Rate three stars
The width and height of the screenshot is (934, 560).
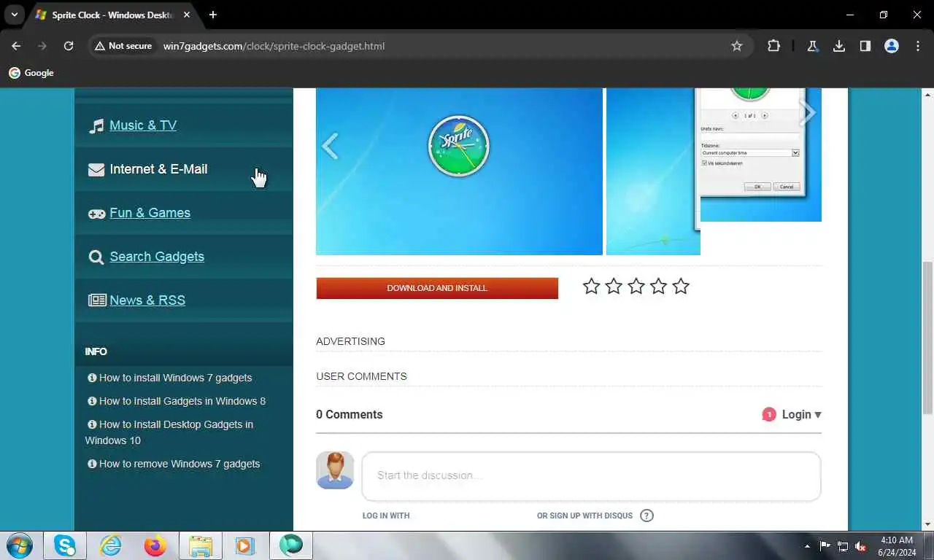tap(636, 287)
